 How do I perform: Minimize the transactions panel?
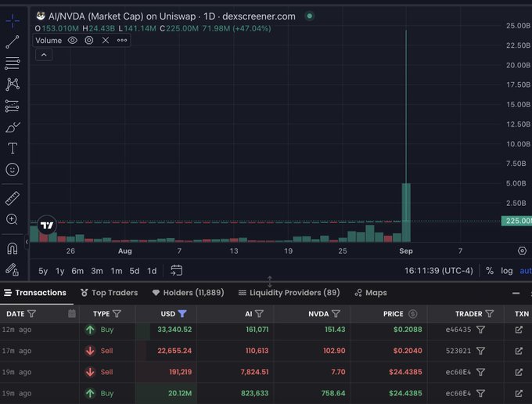[516, 293]
